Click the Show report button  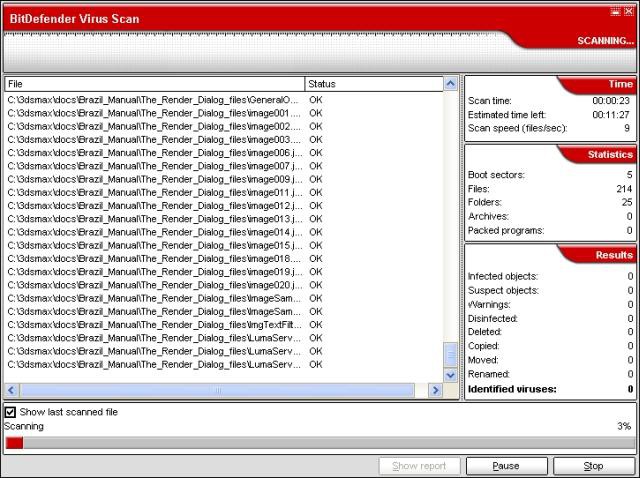point(420,466)
